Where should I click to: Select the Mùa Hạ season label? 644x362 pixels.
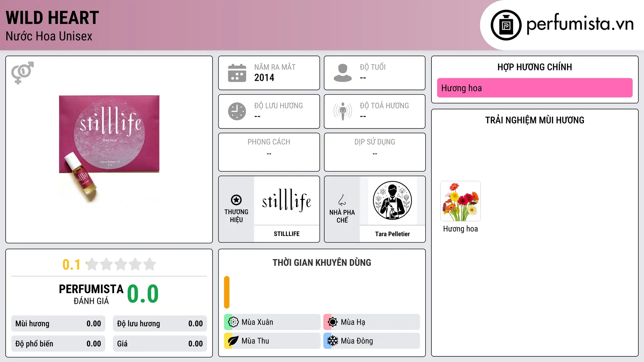[x=353, y=322]
